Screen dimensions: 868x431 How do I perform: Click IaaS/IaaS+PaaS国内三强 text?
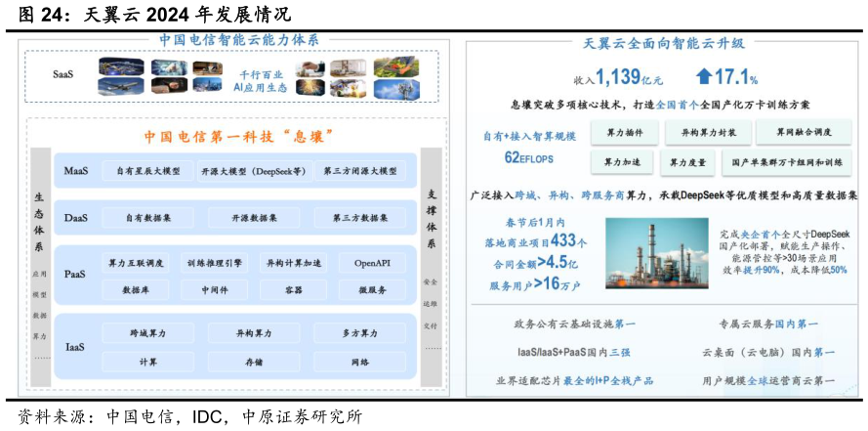pos(575,353)
